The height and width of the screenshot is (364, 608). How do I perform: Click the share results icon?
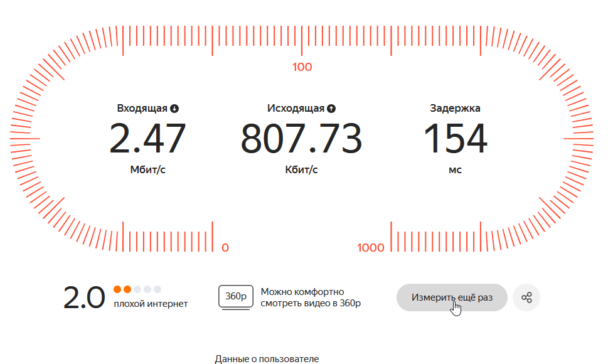pos(526,297)
